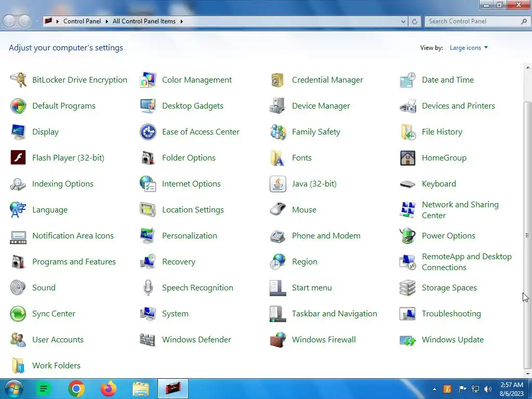Click the volume icon in system tray
Screen dimensions: 532x399
tap(488, 389)
